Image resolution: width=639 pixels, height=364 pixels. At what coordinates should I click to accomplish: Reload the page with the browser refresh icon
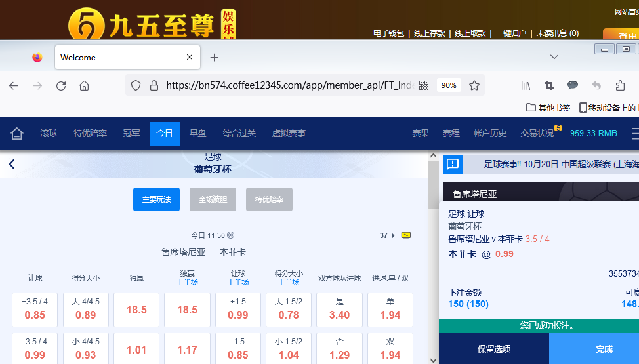coord(61,85)
